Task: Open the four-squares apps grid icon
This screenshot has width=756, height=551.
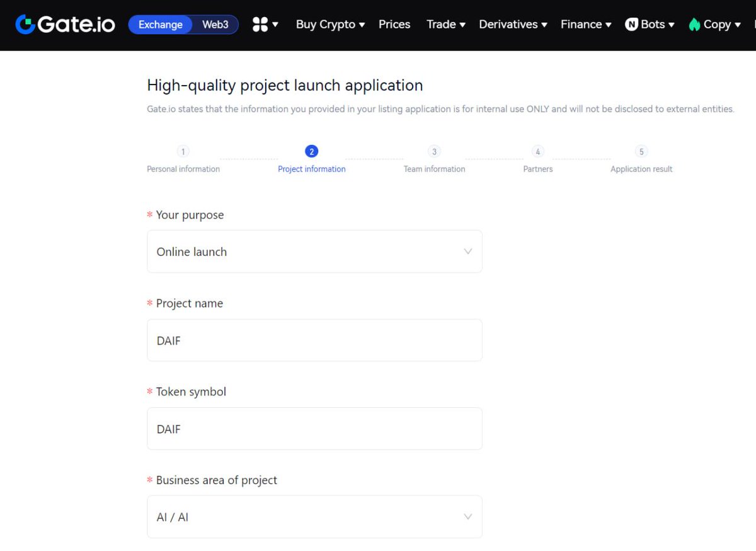Action: point(260,25)
